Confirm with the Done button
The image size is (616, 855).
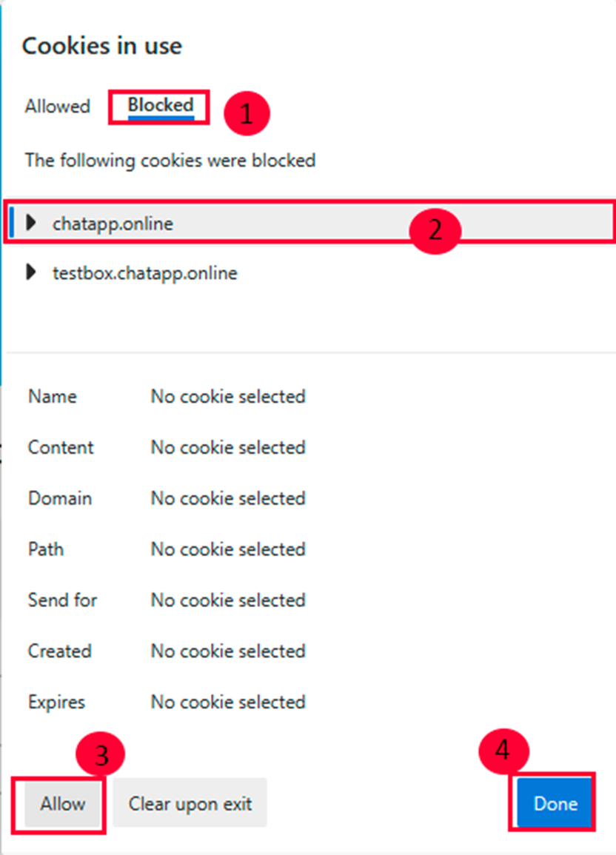555,804
